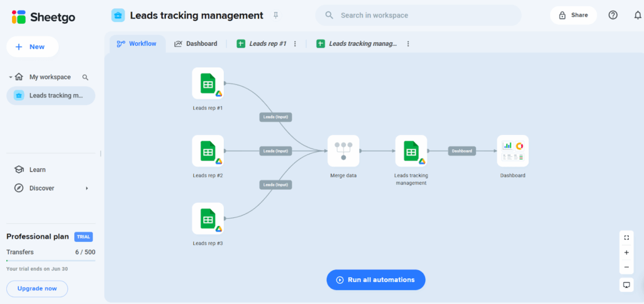Zoom out the workflow canvas
Screen dimensions: 644x304
pyautogui.click(x=626, y=267)
